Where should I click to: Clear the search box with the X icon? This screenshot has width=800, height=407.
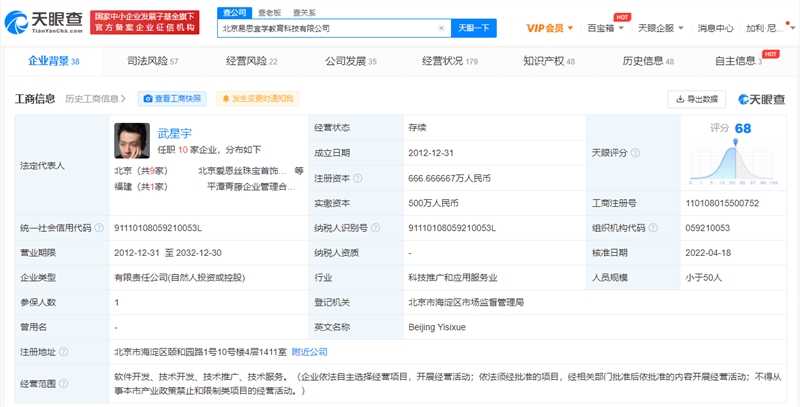441,28
